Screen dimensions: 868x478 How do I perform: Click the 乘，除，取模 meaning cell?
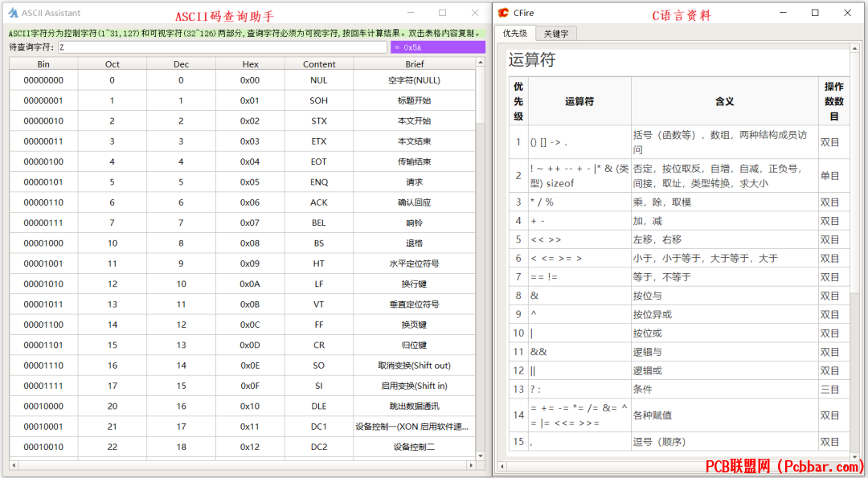pyautogui.click(x=725, y=202)
